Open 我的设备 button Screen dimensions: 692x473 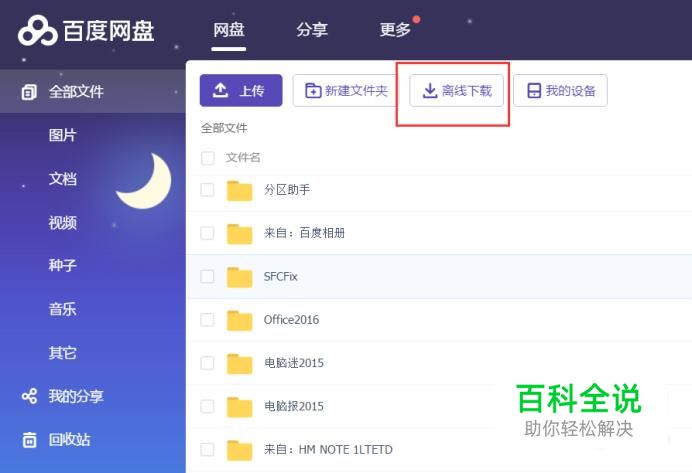[x=560, y=90]
